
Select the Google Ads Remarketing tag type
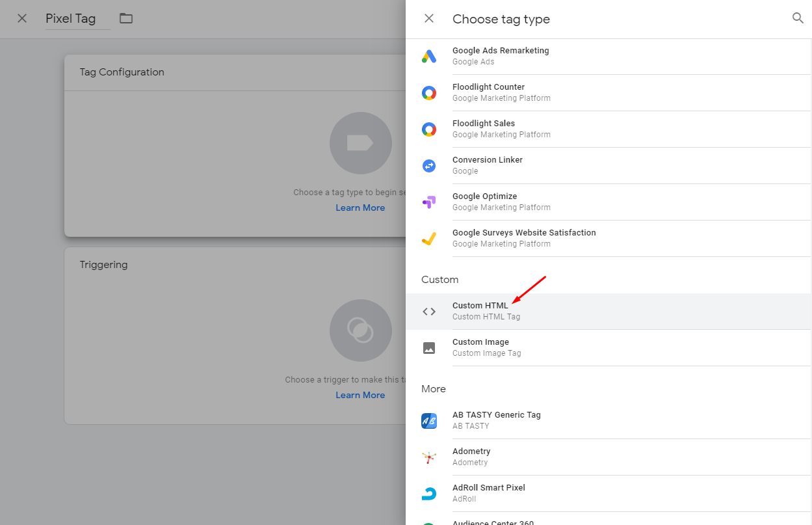(609, 57)
